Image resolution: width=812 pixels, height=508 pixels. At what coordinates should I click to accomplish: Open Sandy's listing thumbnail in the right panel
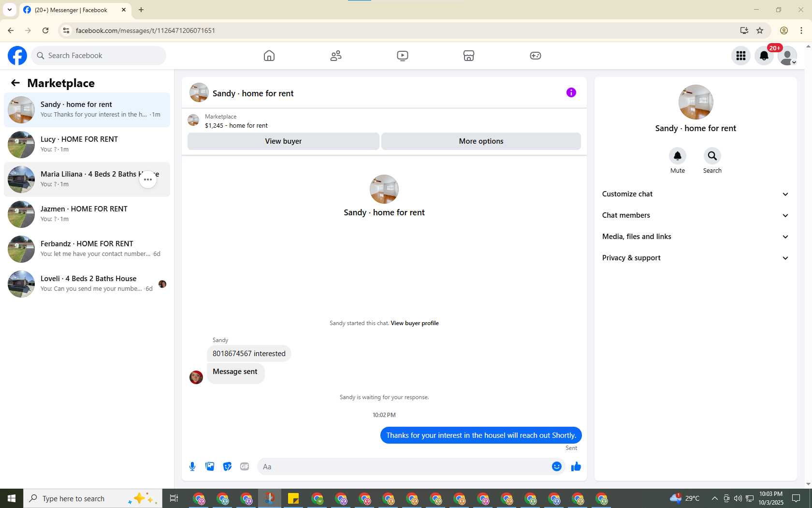696,102
